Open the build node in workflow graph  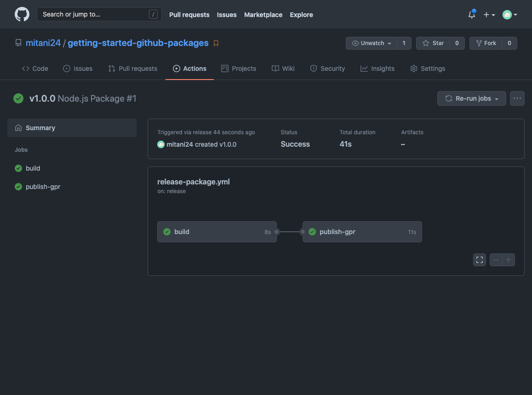217,232
